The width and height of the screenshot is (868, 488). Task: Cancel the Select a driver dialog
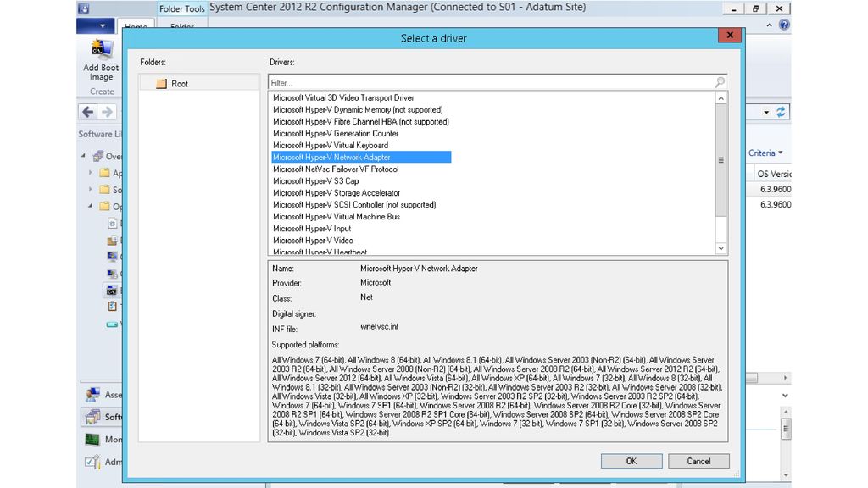(698, 461)
